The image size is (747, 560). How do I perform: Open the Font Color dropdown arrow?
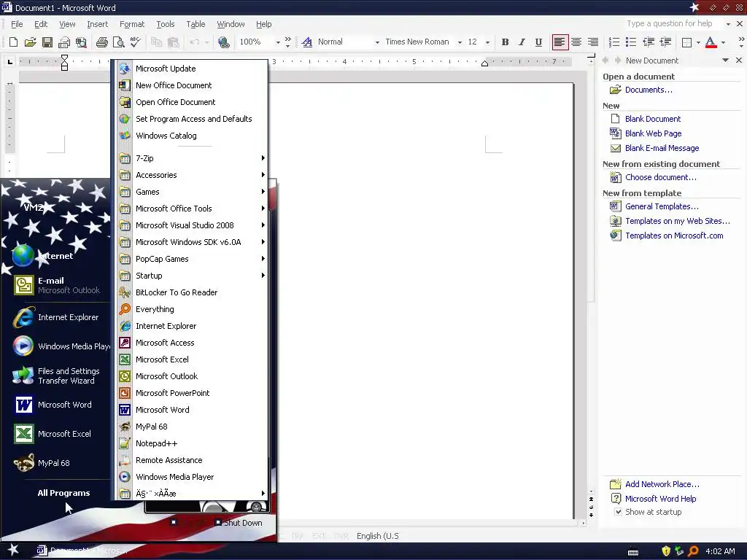coord(723,42)
